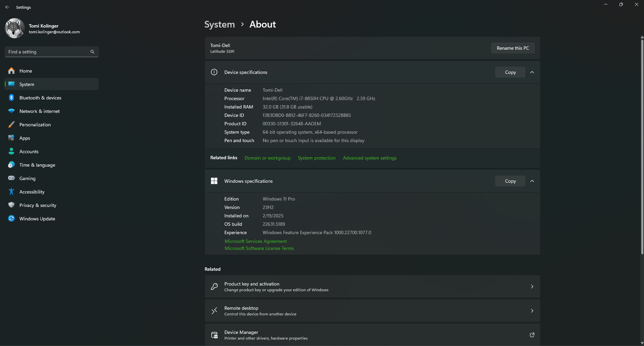Click the vertical scrollbar on the right
This screenshot has width=644, height=346.
642,147
